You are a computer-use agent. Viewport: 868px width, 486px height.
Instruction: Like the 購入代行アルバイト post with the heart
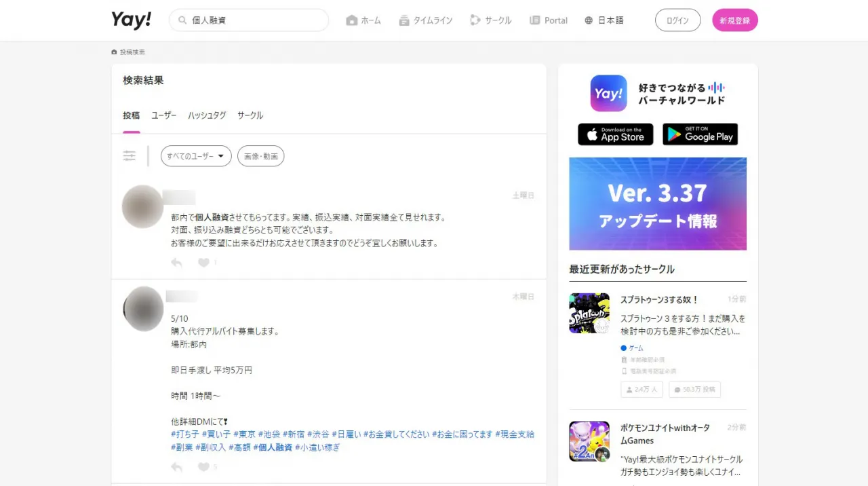(x=203, y=466)
